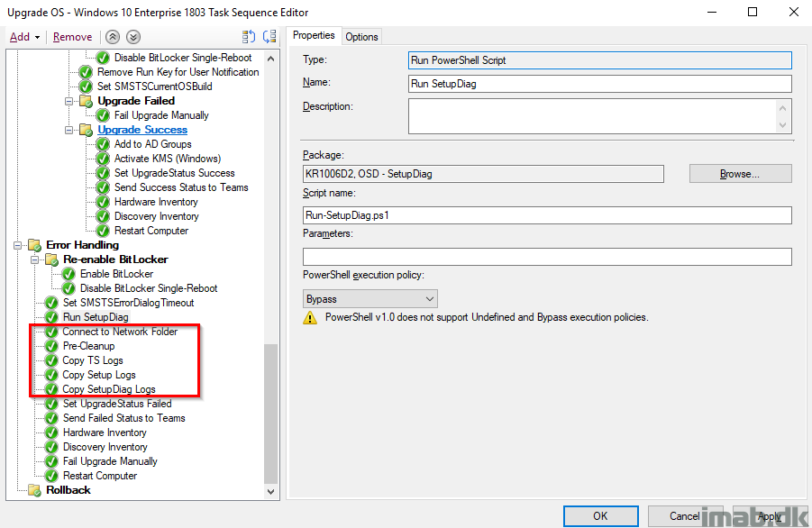Select the Hardware Inventory step under Upgrade Success
The image size is (812, 528).
tap(156, 202)
